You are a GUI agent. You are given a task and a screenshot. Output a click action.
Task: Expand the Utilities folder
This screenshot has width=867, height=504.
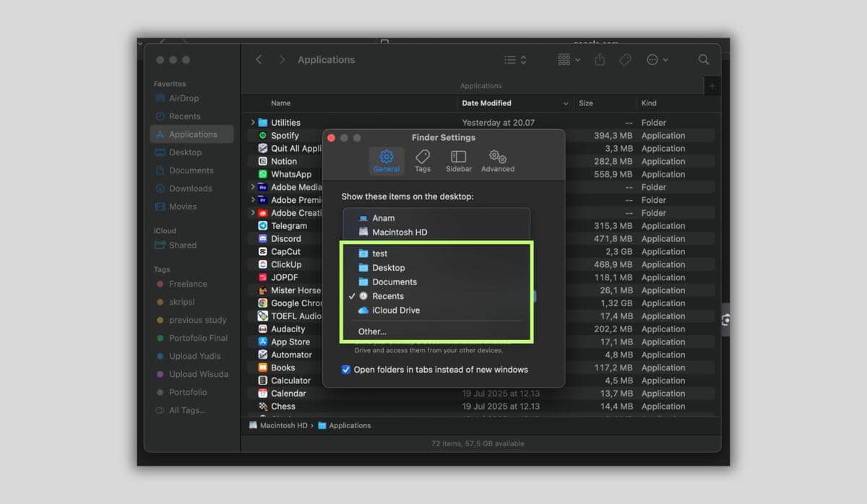click(253, 122)
